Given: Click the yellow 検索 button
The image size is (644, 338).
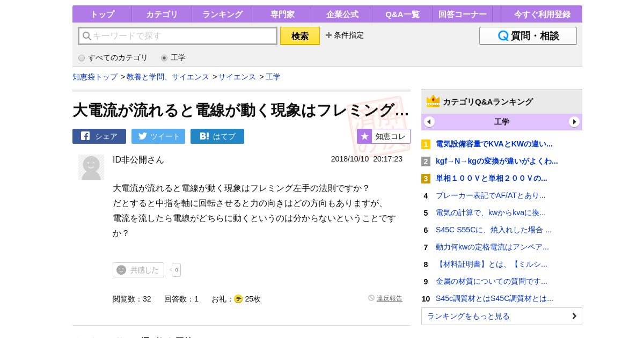Looking at the screenshot, I should [300, 36].
